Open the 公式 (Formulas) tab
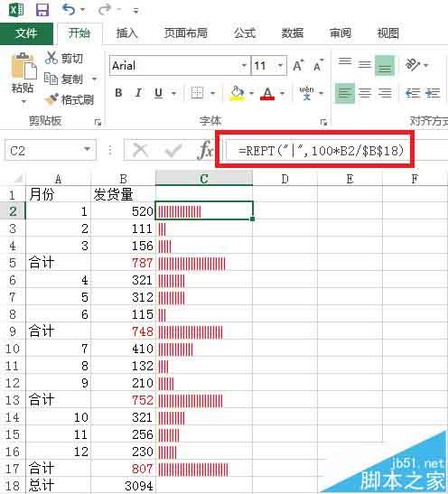The height and width of the screenshot is (494, 448). coord(245,33)
